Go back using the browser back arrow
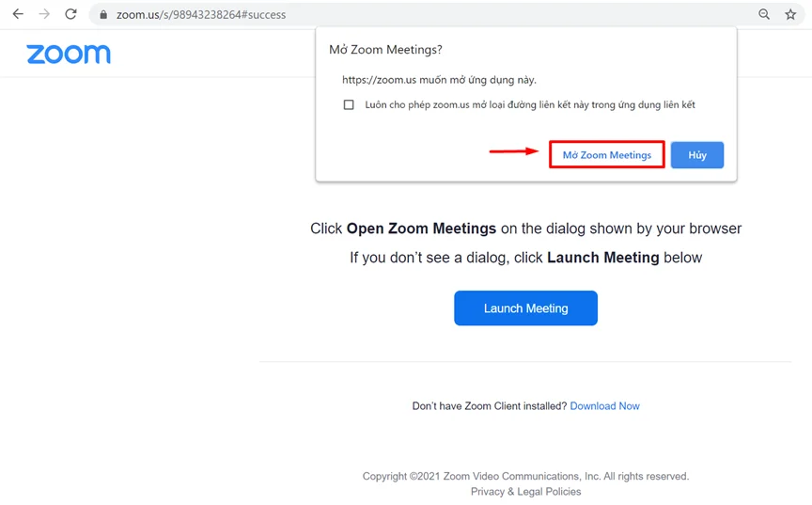This screenshot has height=505, width=812. (x=18, y=14)
